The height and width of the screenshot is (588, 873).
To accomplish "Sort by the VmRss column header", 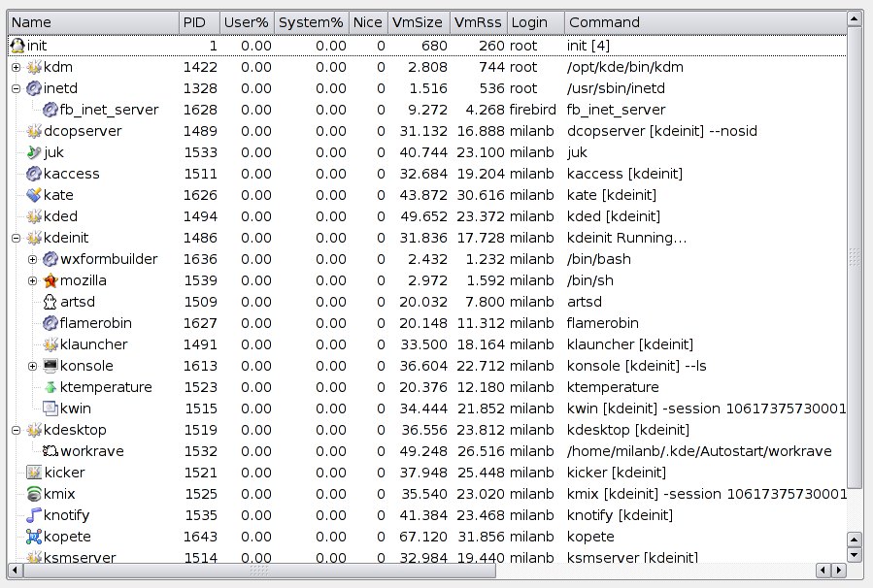I will coord(478,21).
